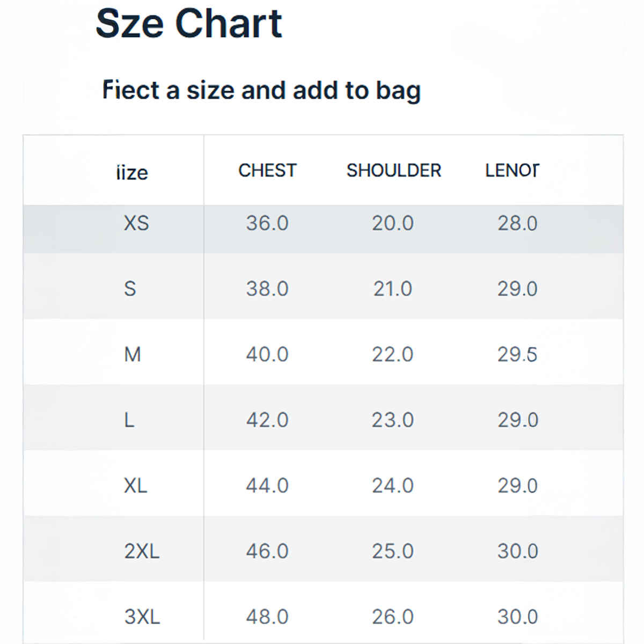Choose the 2XL size row
Viewport: 644px width, 644px height.
[x=142, y=551]
